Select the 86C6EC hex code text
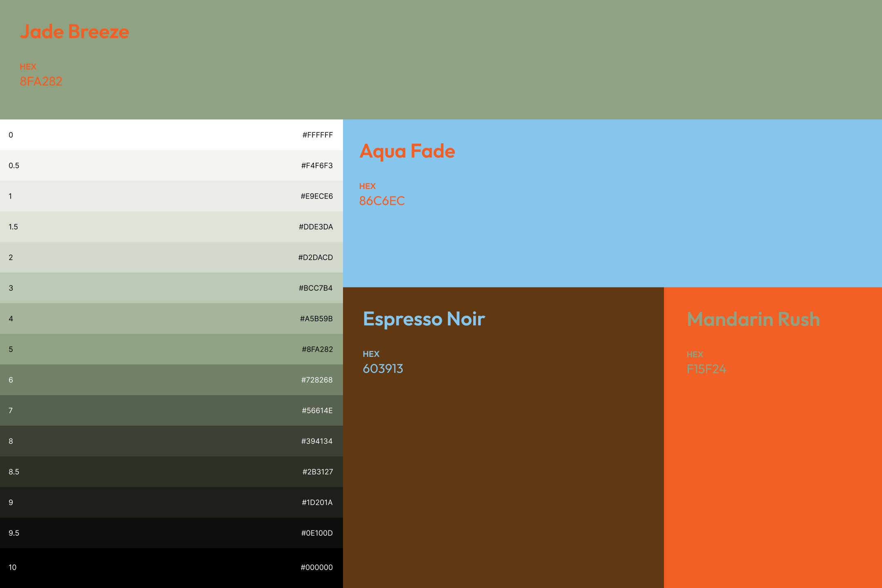The width and height of the screenshot is (882, 588). 382,201
